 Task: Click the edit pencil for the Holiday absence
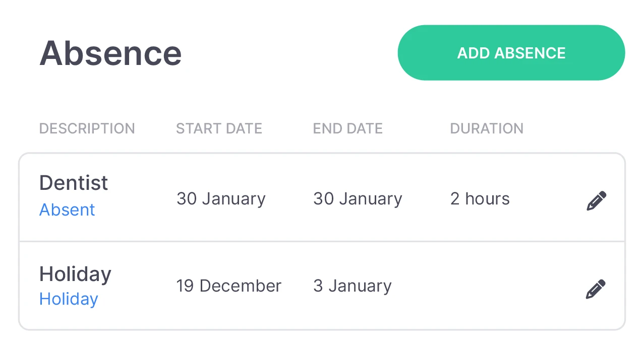(x=596, y=289)
